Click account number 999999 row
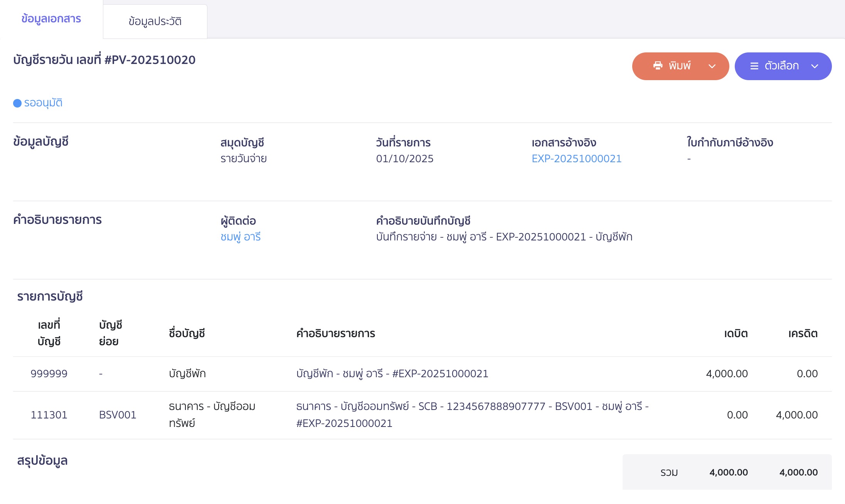845x504 pixels. [x=49, y=374]
